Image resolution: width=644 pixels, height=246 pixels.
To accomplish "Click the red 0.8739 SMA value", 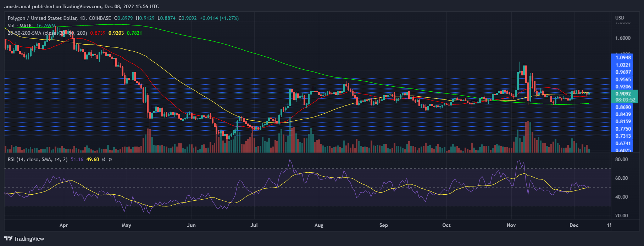I will pos(98,33).
